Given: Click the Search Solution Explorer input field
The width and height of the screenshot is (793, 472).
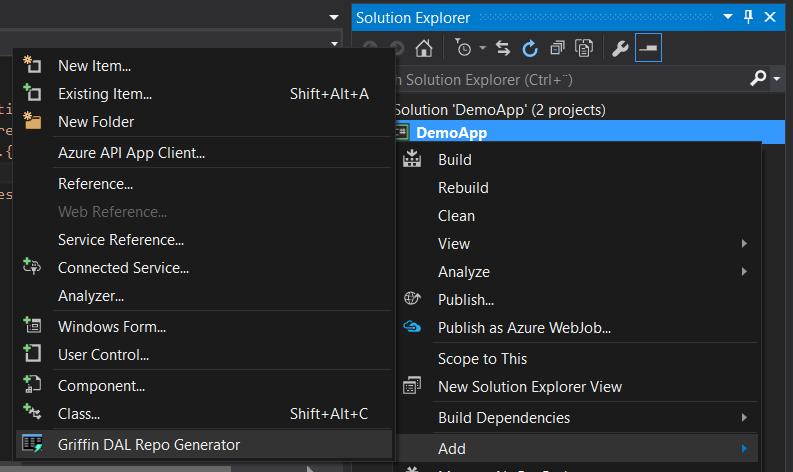Looking at the screenshot, I should click(x=569, y=79).
